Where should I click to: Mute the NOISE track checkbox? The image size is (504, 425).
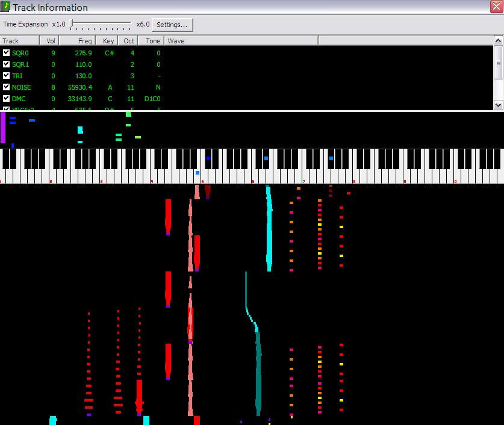(x=7, y=87)
